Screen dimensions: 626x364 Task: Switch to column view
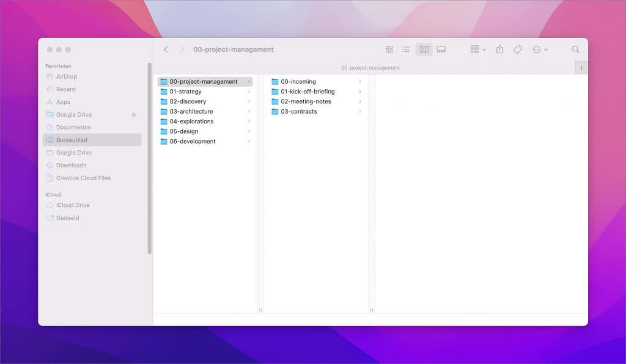pos(424,49)
